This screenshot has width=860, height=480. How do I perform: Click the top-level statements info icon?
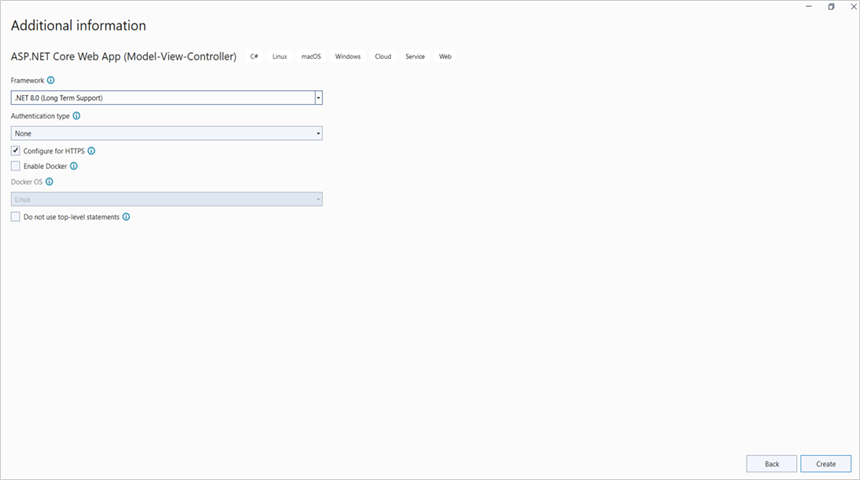[126, 217]
